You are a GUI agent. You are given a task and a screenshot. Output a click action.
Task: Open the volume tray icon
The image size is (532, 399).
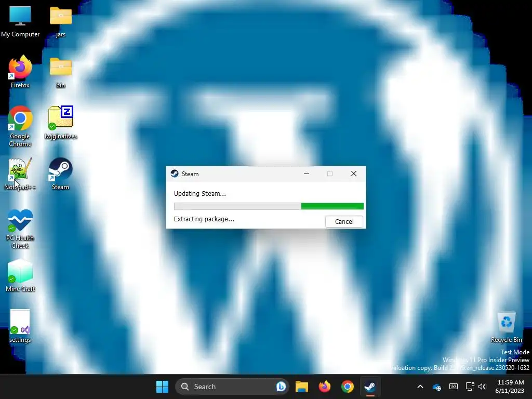coord(482,387)
